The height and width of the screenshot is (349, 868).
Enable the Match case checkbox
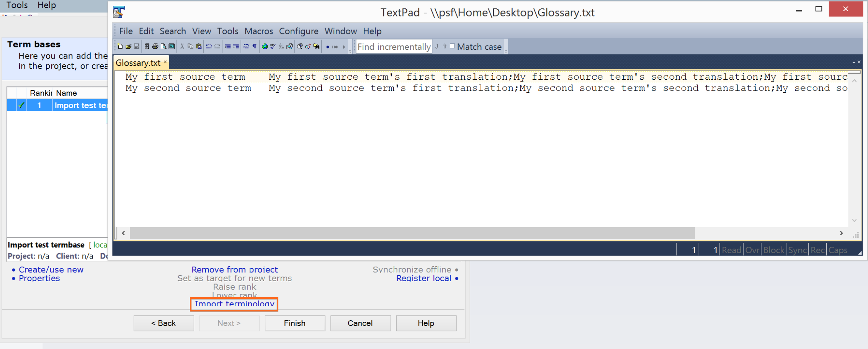pyautogui.click(x=452, y=46)
